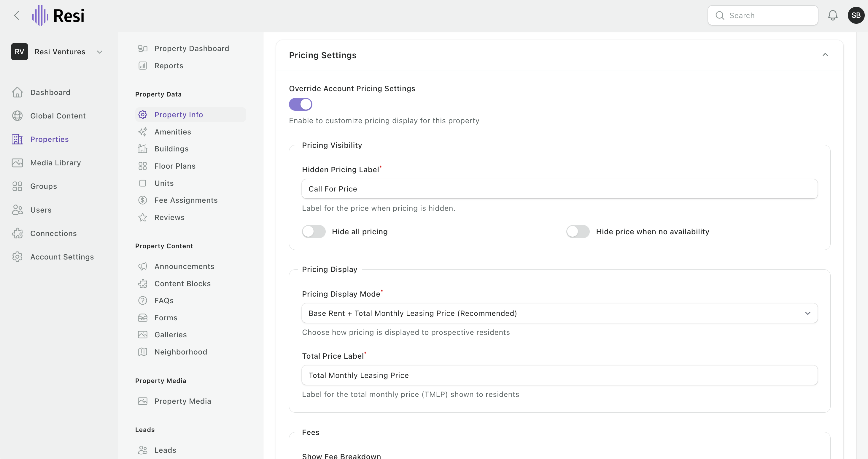Screen dimensions: 868x459
Task: Click the Fee Assignments dollar icon
Action: pyautogui.click(x=142, y=200)
